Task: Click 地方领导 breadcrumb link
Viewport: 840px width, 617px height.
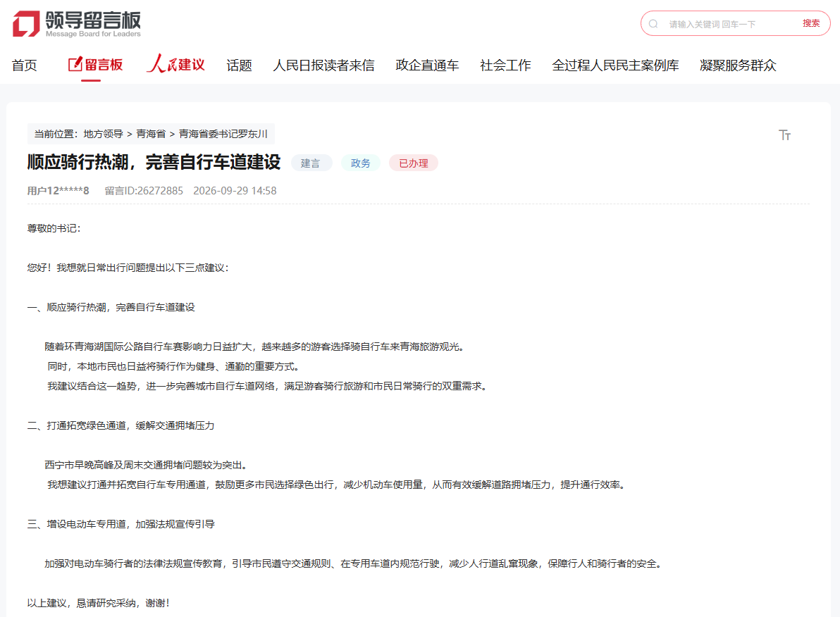Action: (x=104, y=134)
